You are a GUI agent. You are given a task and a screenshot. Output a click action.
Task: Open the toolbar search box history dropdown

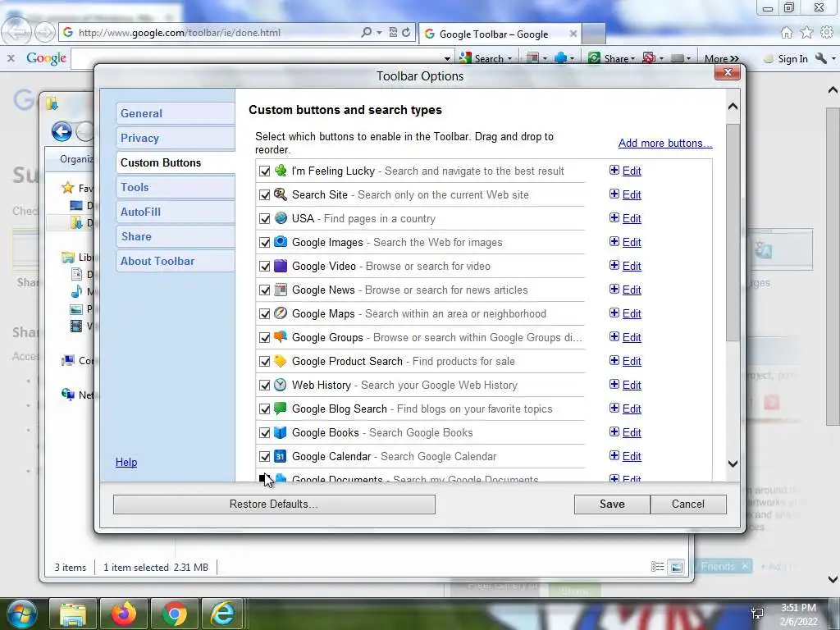click(x=447, y=59)
